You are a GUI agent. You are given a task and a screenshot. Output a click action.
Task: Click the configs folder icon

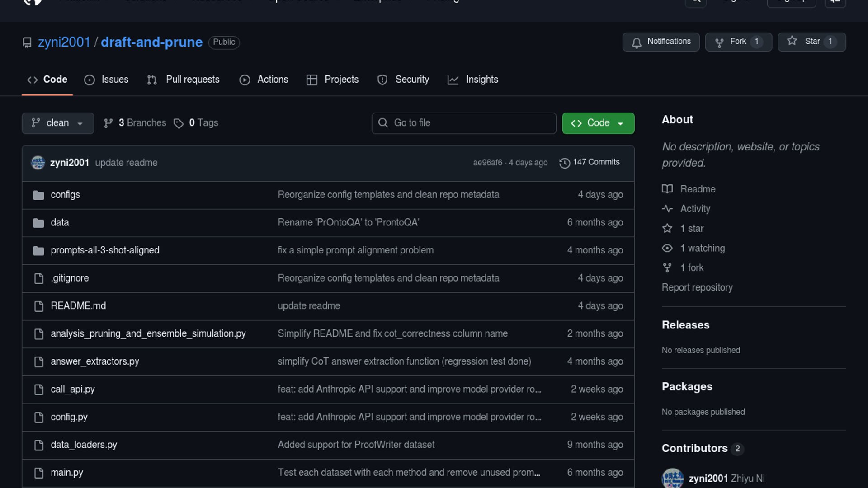(38, 195)
